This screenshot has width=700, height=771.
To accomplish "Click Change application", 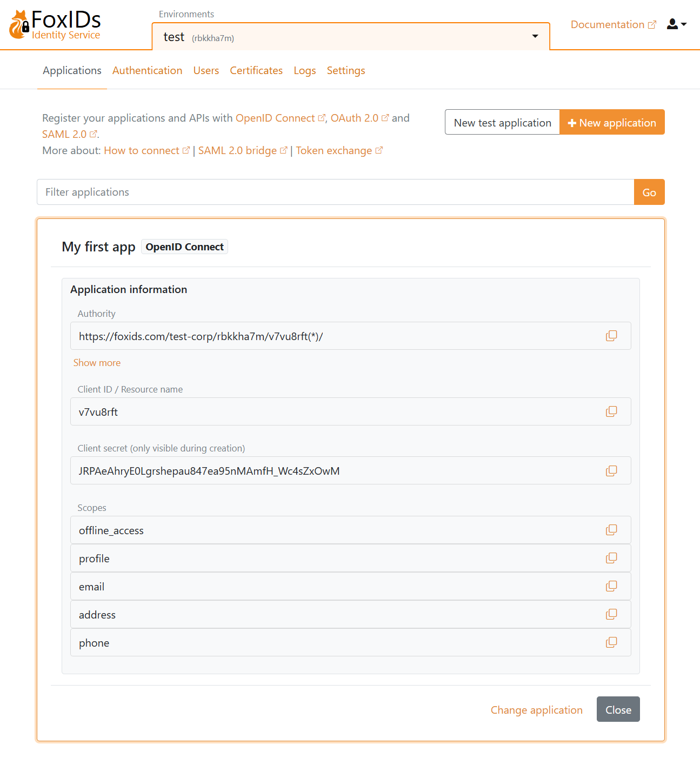I will pos(536,709).
